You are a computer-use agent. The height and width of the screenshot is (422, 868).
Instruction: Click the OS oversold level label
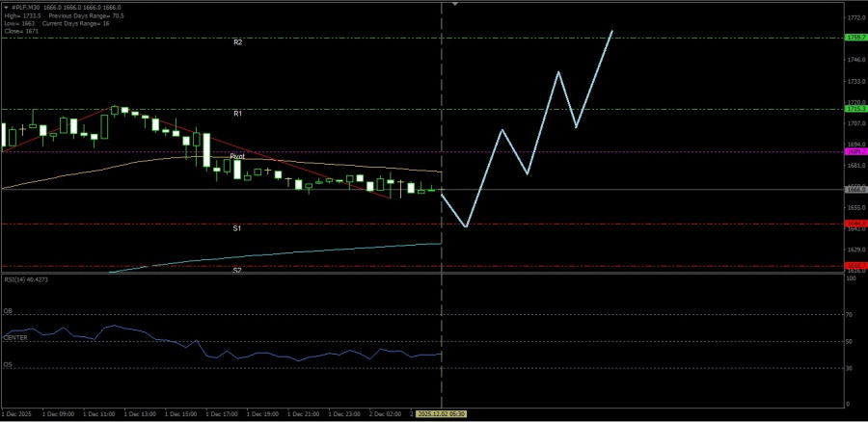8,365
